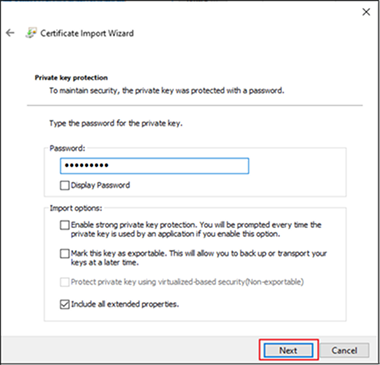Click the Display Password label text
The image size is (380, 365).
coord(100,185)
